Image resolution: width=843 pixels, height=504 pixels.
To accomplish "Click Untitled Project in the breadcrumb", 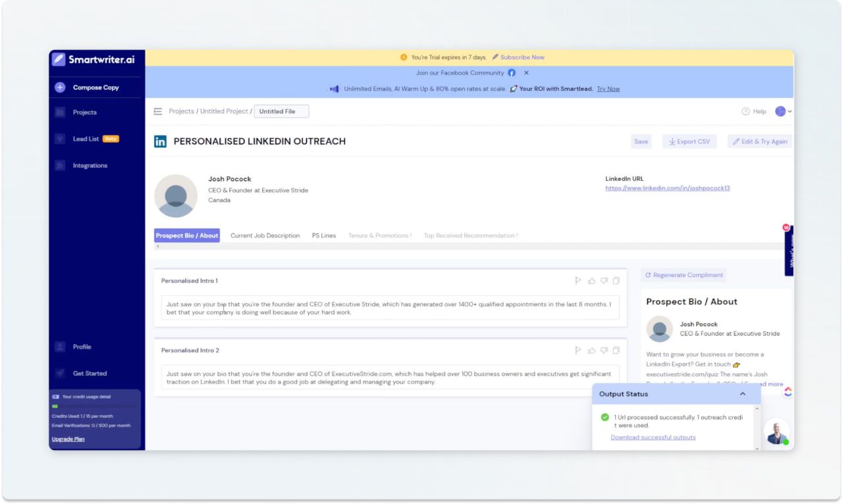I will point(224,111).
